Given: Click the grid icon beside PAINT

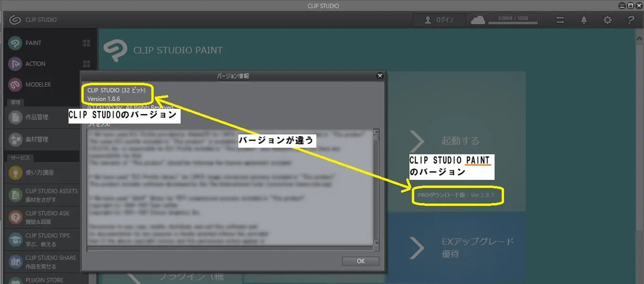Looking at the screenshot, I should 87,43.
